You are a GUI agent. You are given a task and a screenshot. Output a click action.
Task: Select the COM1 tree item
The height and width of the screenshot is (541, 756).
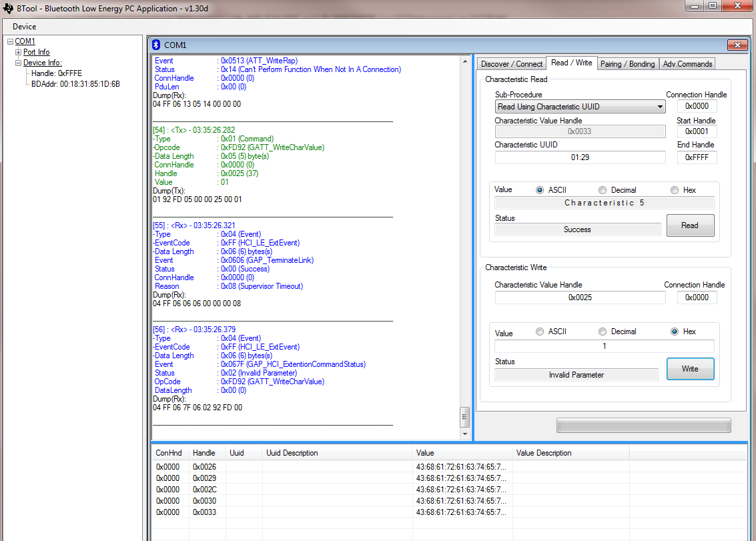click(25, 41)
